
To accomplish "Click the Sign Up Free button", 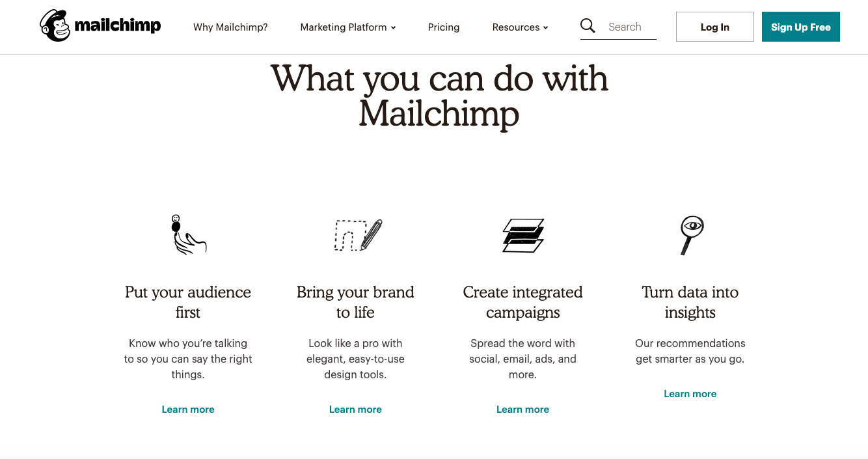I will (800, 27).
